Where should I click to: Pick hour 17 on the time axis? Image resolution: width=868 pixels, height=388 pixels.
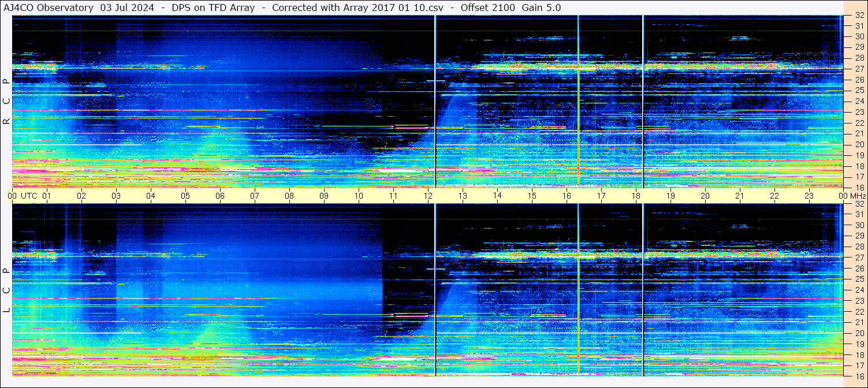click(601, 196)
